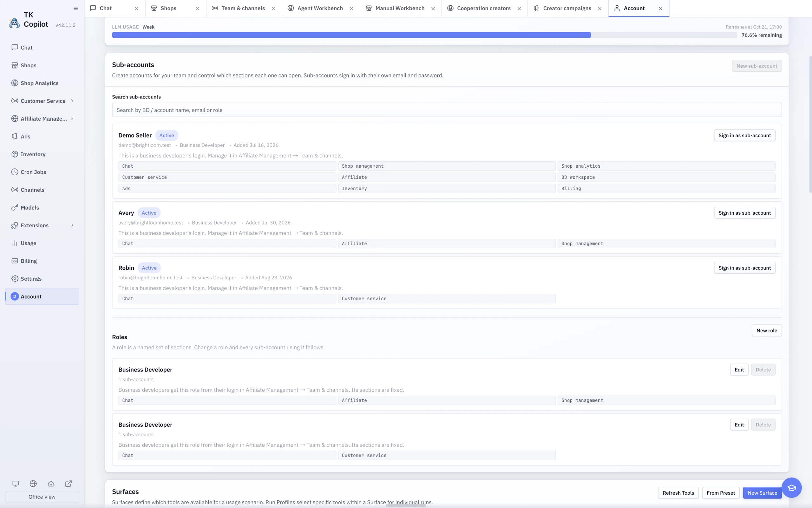Open Cron Jobs in the sidebar
This screenshot has height=508, width=812.
tap(42, 172)
